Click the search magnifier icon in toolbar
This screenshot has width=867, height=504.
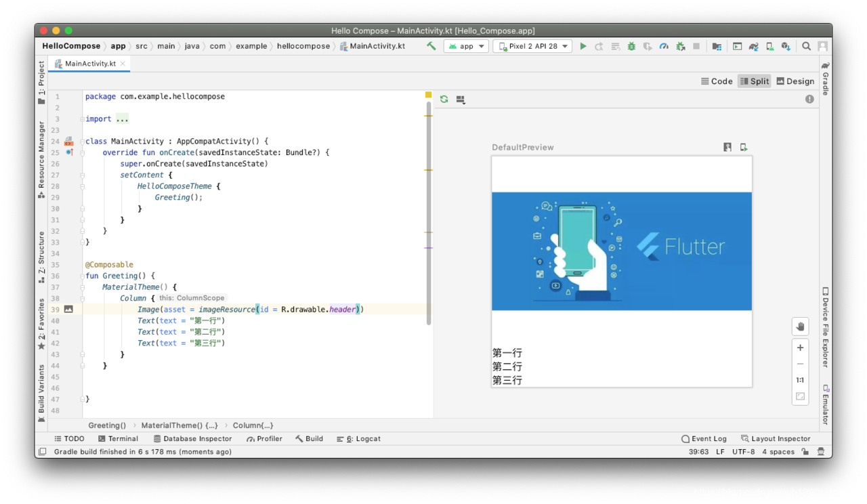[807, 46]
